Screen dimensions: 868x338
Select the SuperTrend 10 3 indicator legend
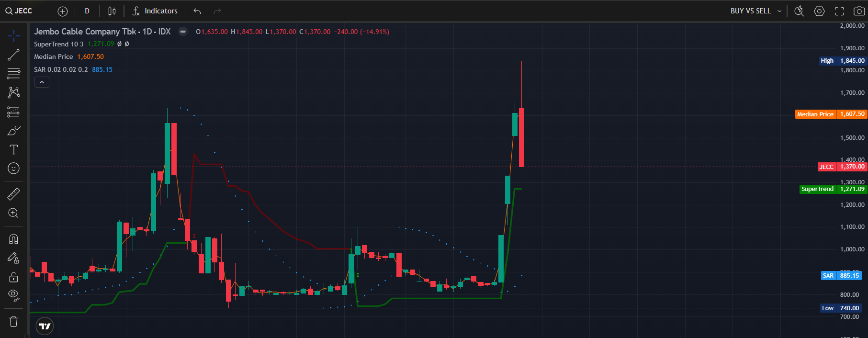58,44
